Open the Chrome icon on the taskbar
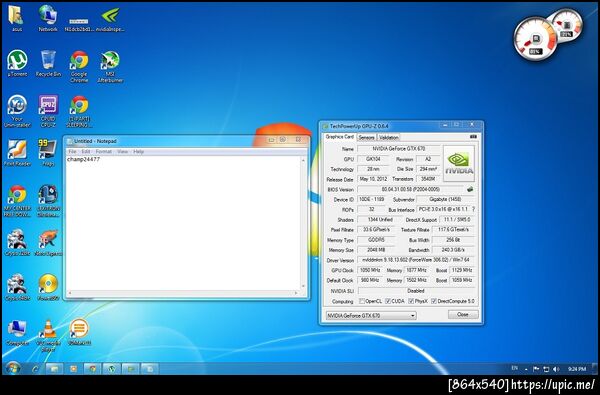 pyautogui.click(x=92, y=369)
